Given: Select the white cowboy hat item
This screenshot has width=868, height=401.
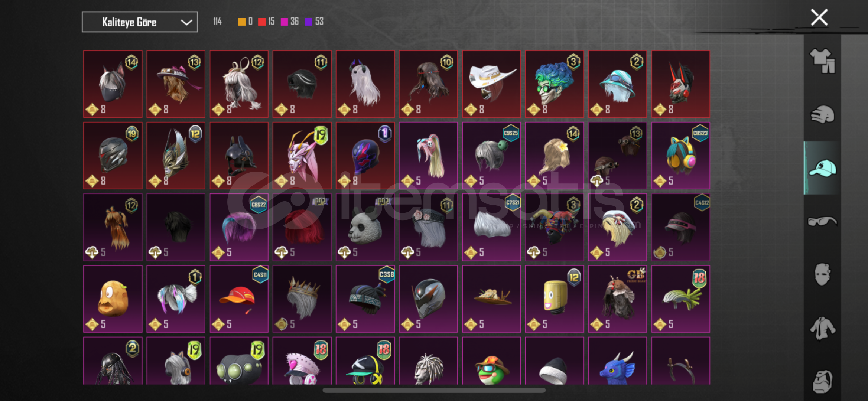Looking at the screenshot, I should (491, 84).
